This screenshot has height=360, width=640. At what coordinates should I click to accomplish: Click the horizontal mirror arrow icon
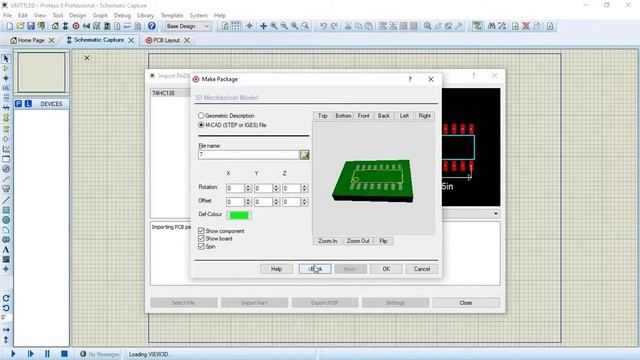coord(6,329)
